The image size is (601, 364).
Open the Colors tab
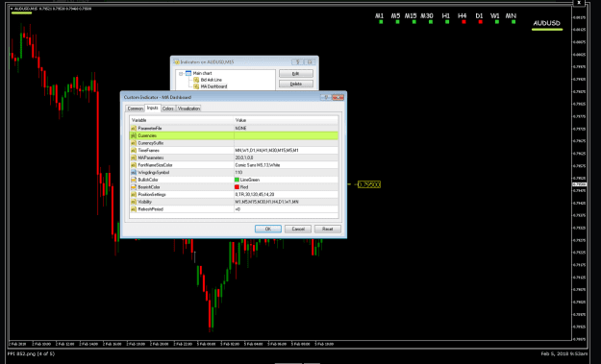pyautogui.click(x=168, y=109)
